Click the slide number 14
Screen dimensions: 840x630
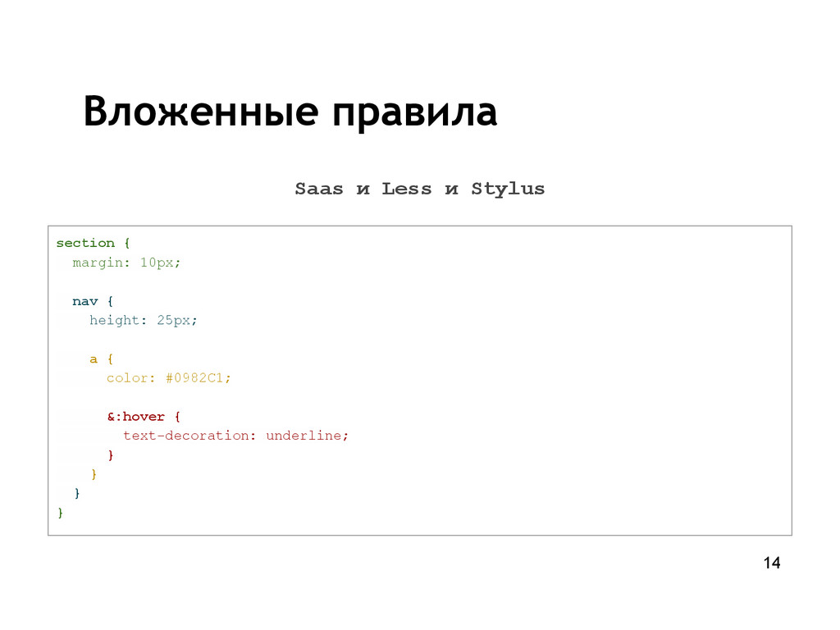772,563
